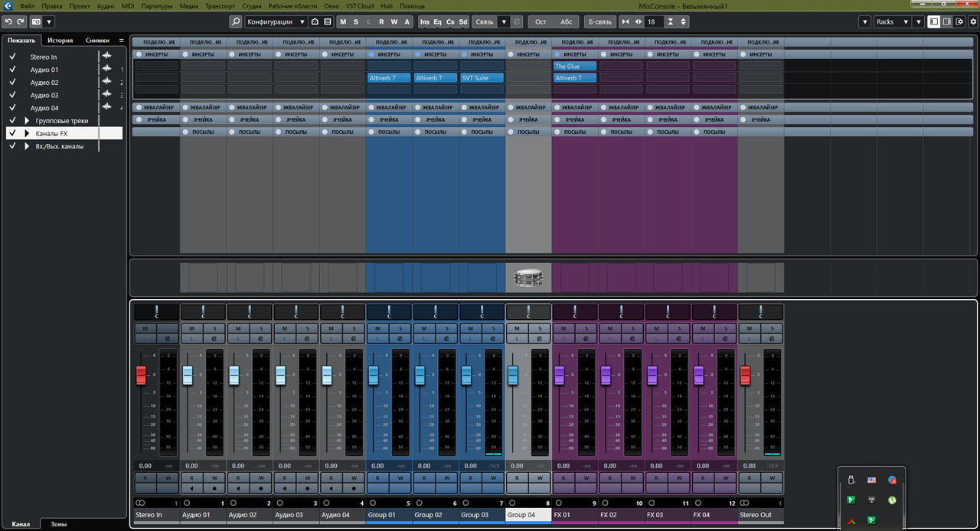Expand Каналы FX tree node
Viewport: 980px width, 531px height.
pos(27,133)
